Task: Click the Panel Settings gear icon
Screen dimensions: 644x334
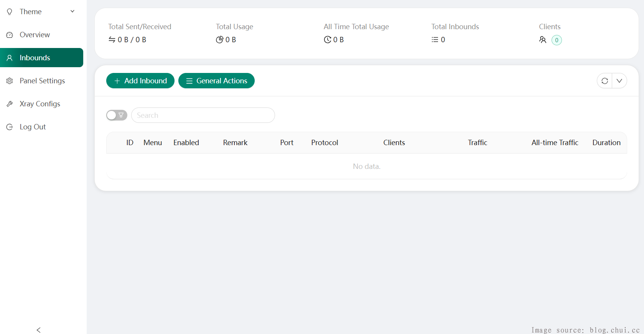Action: point(10,81)
